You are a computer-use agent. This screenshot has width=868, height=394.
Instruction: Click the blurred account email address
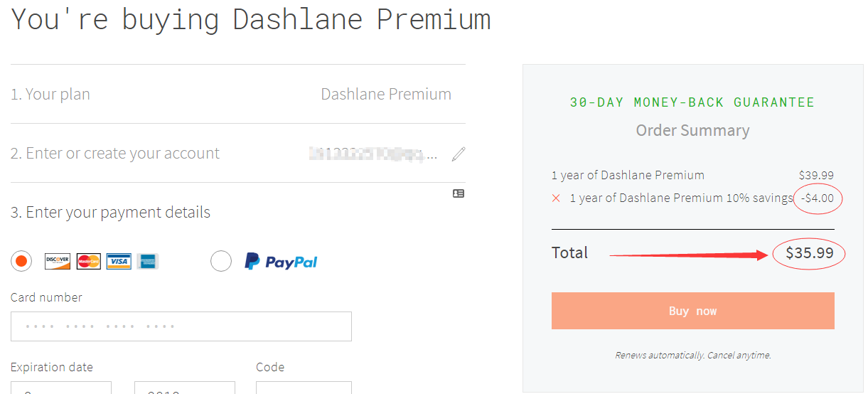click(x=373, y=154)
